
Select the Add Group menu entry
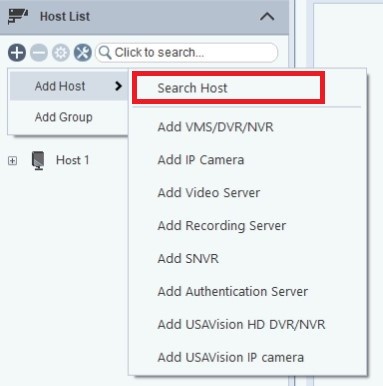pyautogui.click(x=69, y=117)
